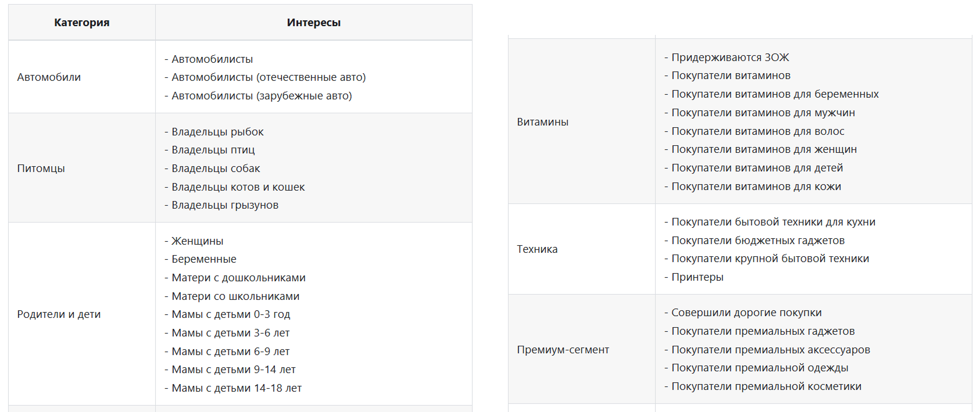The image size is (980, 412).
Task: Select the "Премиум-сегмент" category cell
Action: point(563,350)
